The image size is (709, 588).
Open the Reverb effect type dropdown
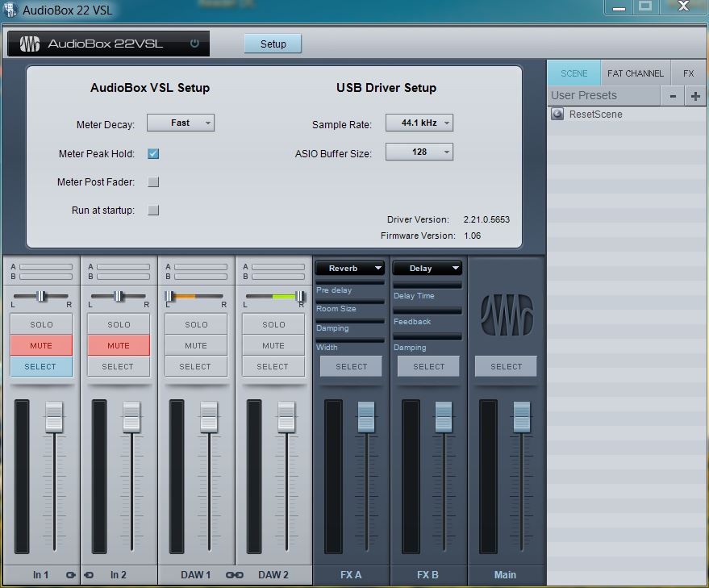(350, 269)
